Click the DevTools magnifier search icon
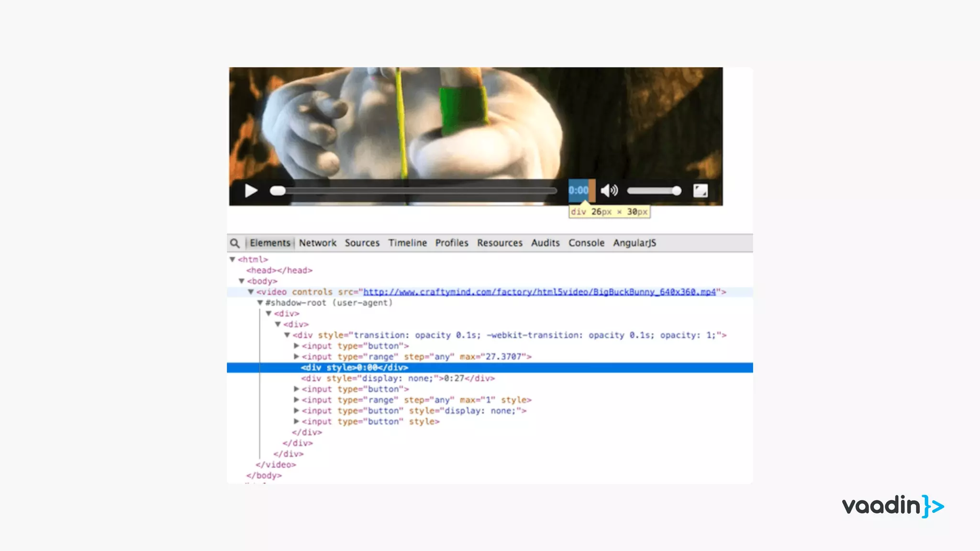The width and height of the screenshot is (980, 551). [234, 243]
